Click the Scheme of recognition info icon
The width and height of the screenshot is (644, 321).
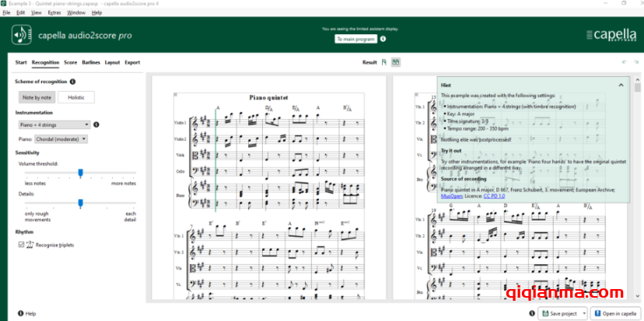pos(72,82)
